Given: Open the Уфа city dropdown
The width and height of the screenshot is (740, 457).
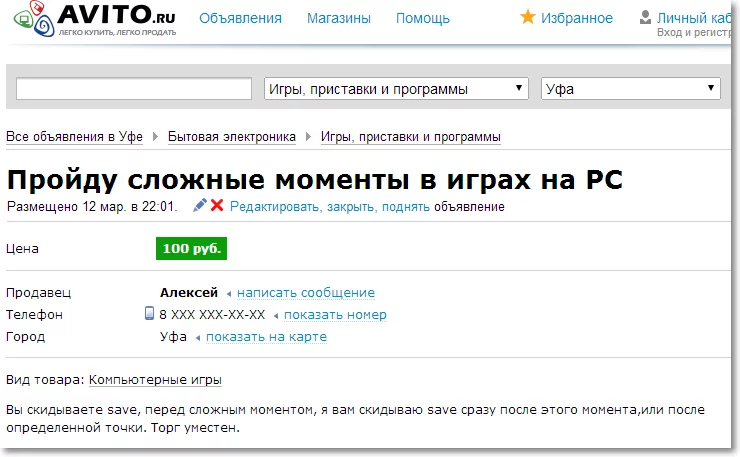Looking at the screenshot, I should coord(631,89).
